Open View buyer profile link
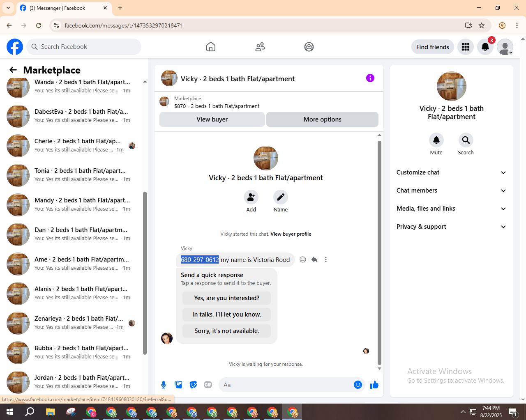The image size is (526, 420). coord(291,234)
